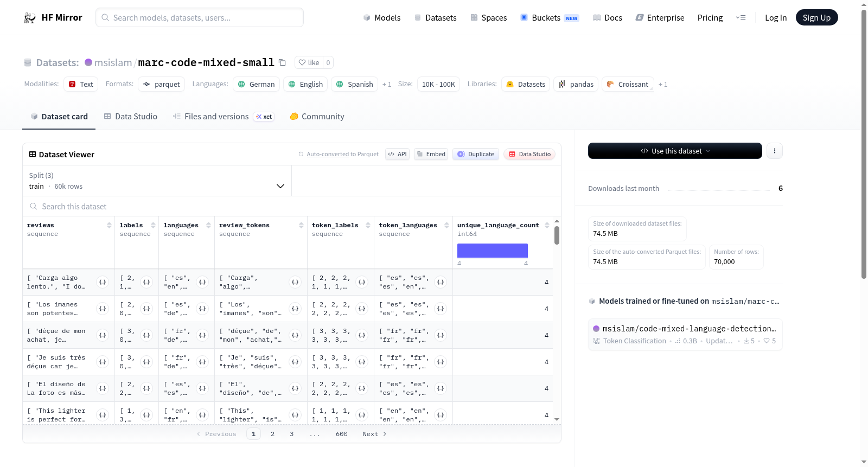Switch to Files and versions tab
Image resolution: width=868 pixels, height=467 pixels.
pos(223,117)
